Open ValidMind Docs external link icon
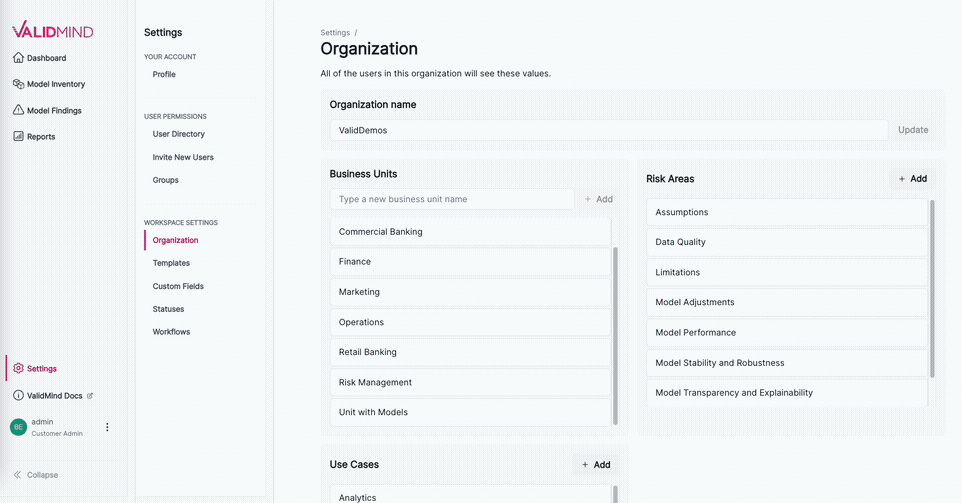 click(x=90, y=396)
